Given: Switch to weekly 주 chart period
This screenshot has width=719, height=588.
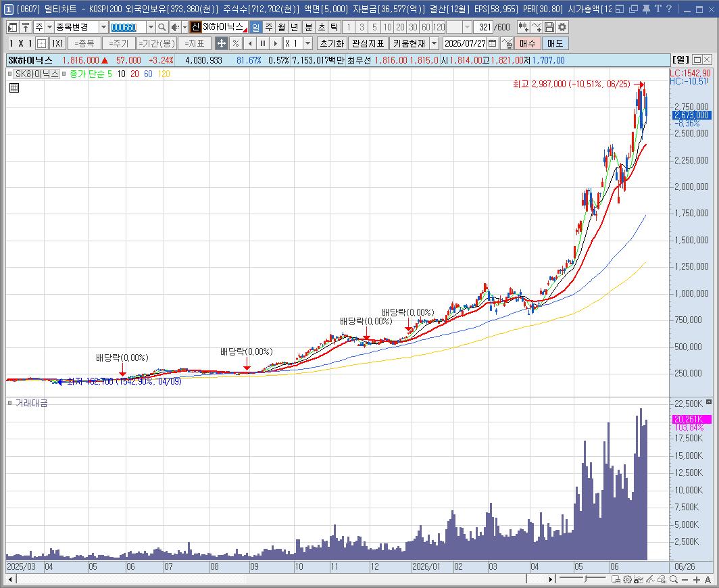Looking at the screenshot, I should [x=269, y=28].
